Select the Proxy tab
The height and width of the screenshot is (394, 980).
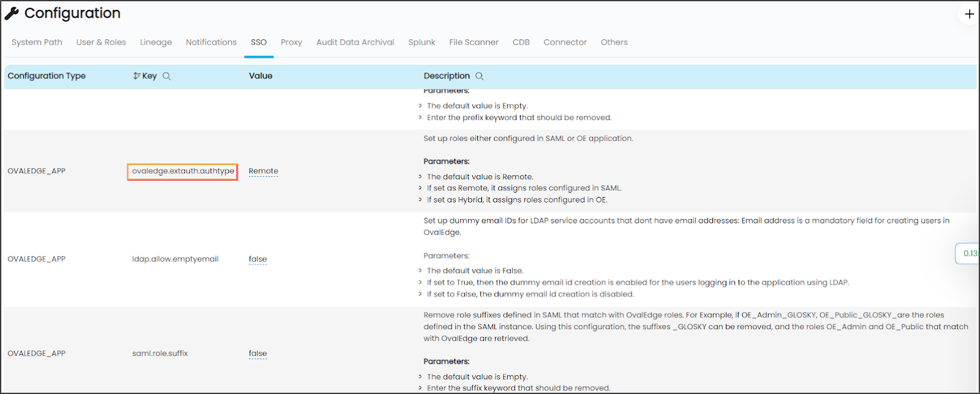click(x=292, y=42)
